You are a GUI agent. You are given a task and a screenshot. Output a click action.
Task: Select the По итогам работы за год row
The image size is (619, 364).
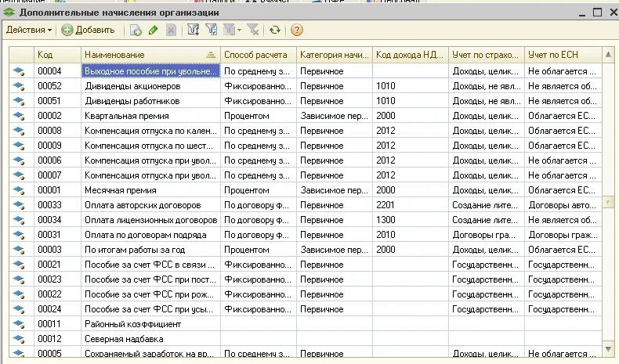306,250
